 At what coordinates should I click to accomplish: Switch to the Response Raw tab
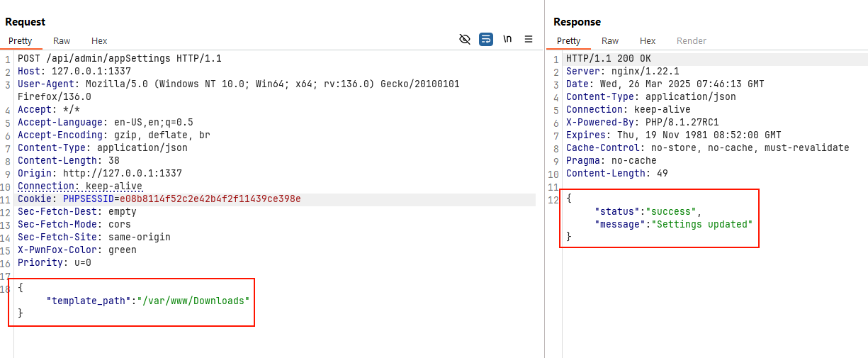(x=610, y=41)
